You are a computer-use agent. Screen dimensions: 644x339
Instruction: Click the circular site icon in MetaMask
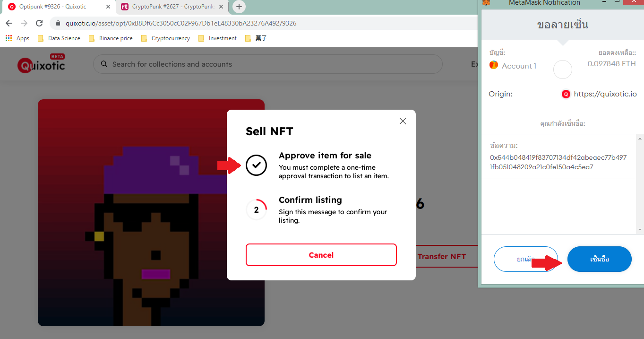coord(563,70)
